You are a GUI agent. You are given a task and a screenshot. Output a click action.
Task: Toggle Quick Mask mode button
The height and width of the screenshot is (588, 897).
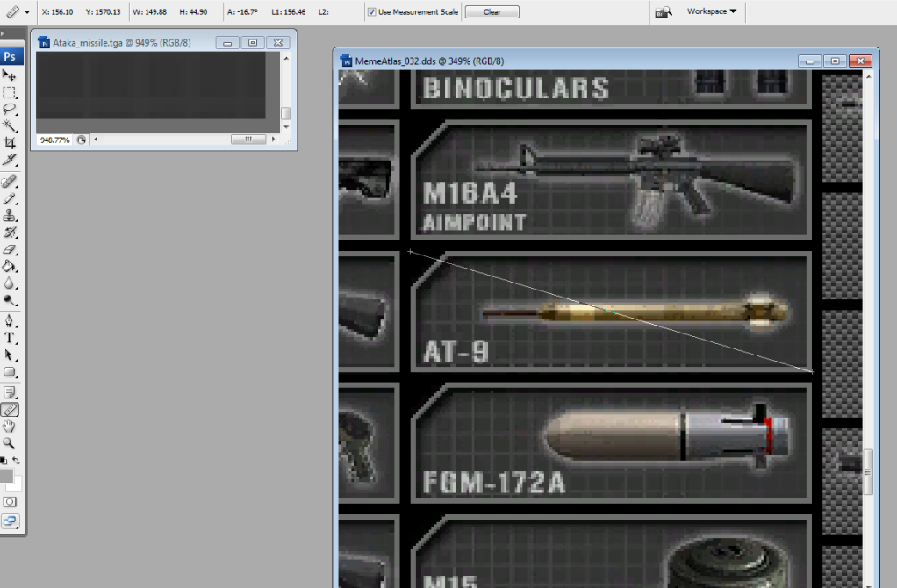tap(10, 501)
